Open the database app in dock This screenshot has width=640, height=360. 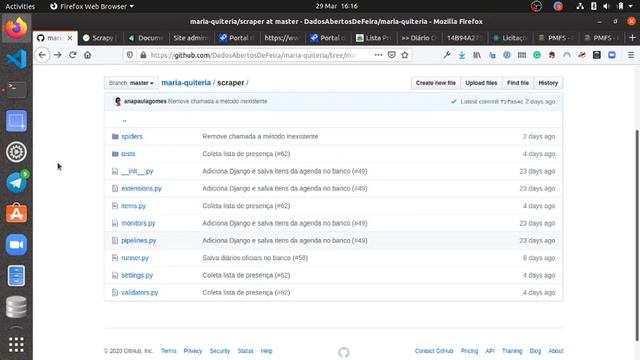click(16, 307)
